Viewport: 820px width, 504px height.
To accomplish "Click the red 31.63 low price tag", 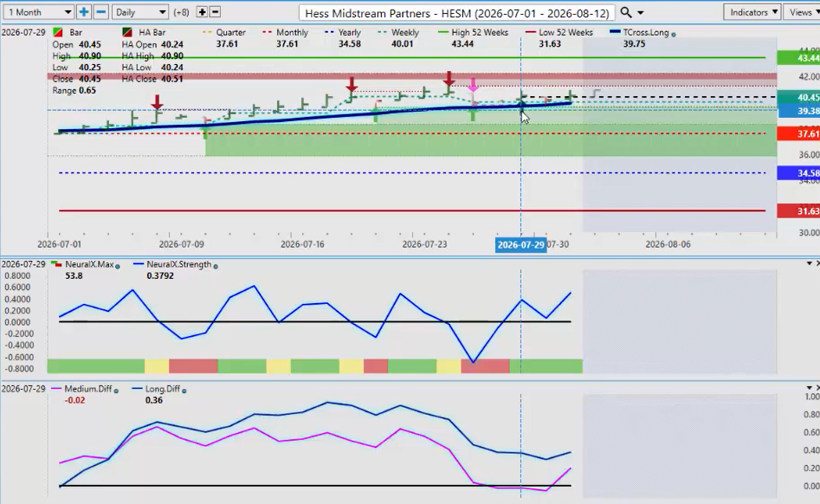I will [798, 211].
